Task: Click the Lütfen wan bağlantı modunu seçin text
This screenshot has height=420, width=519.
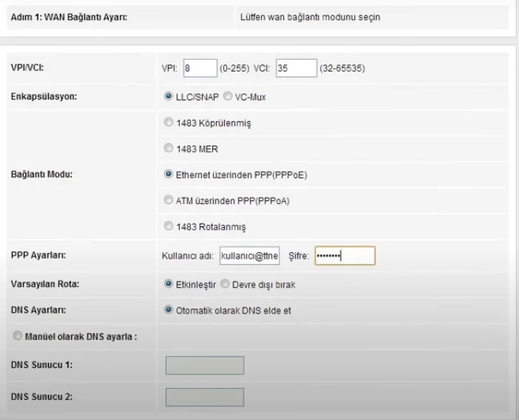Action: tap(310, 18)
